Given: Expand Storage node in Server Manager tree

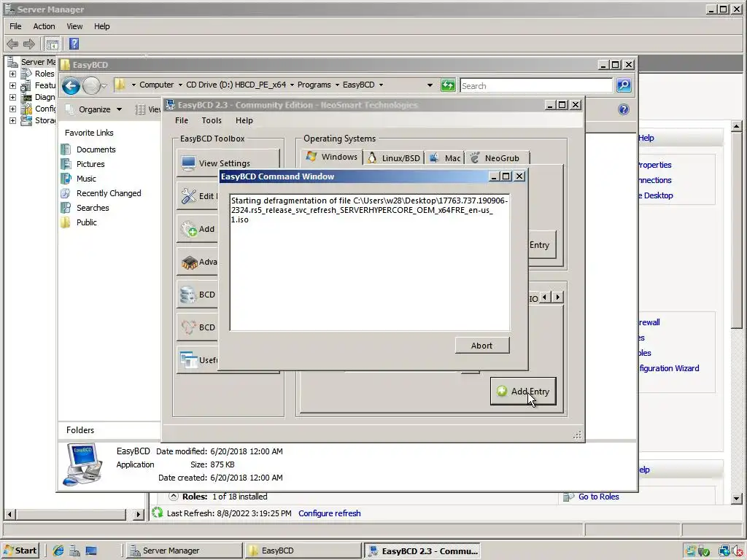Looking at the screenshot, I should (13, 120).
